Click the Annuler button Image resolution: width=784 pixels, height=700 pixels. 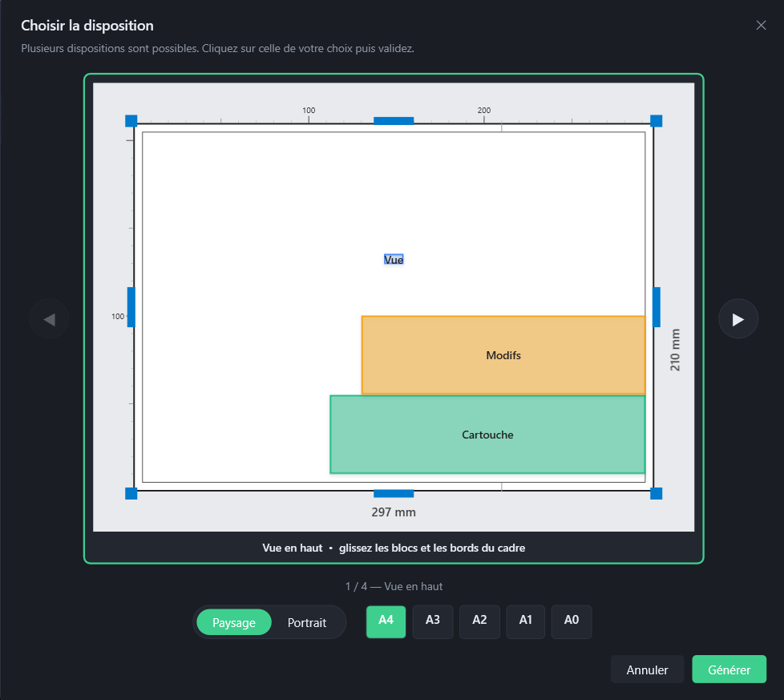pos(647,670)
